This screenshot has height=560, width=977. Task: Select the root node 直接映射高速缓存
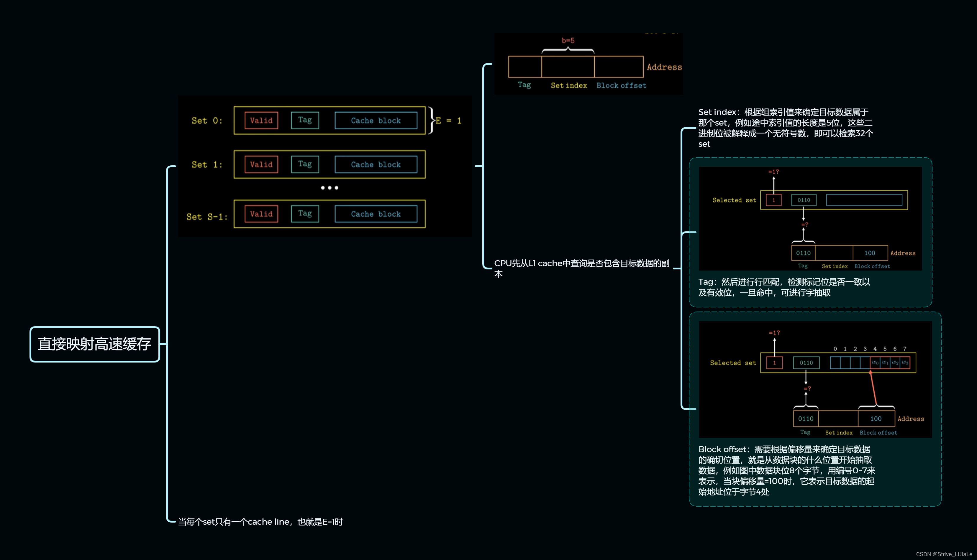(95, 344)
